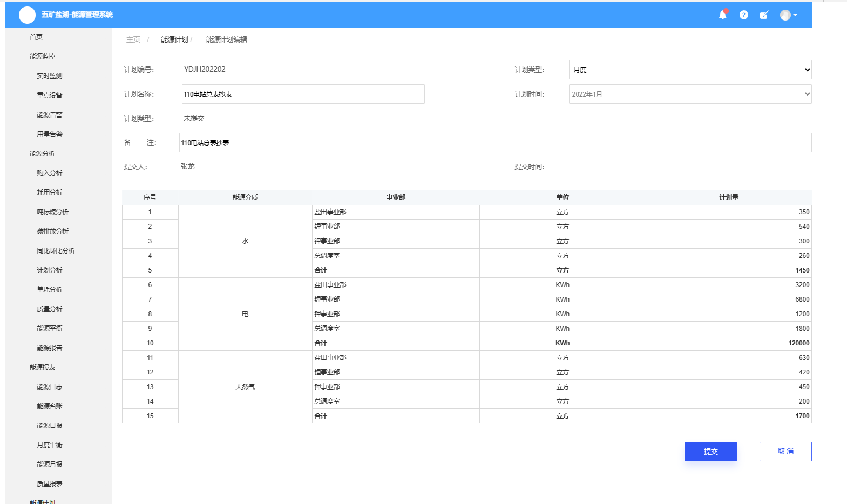Open 单耗分析 in the sidebar
Image resolution: width=847 pixels, height=504 pixels.
(x=50, y=289)
